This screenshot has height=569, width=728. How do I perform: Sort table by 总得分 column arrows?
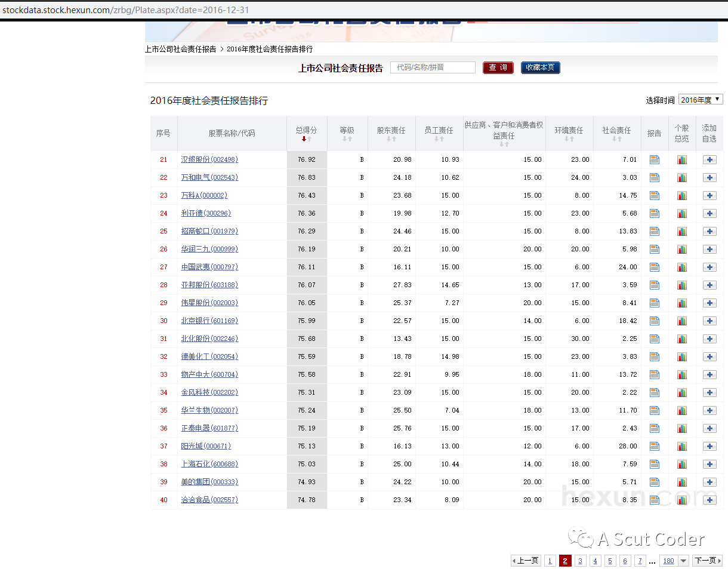[x=307, y=139]
